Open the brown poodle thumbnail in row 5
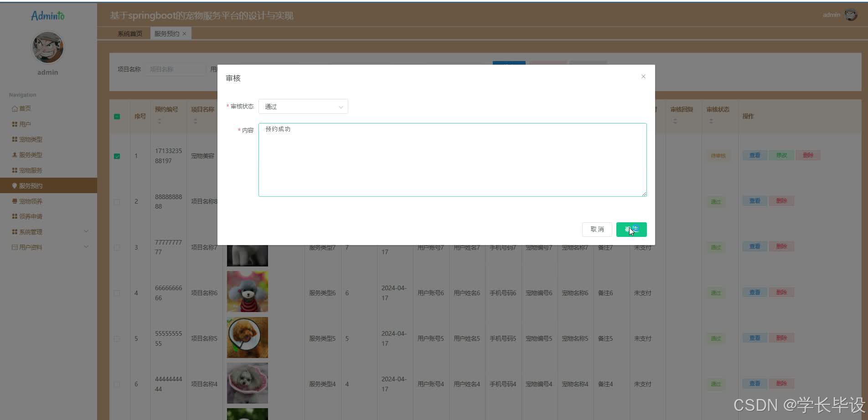This screenshot has height=420, width=868. pyautogui.click(x=248, y=338)
